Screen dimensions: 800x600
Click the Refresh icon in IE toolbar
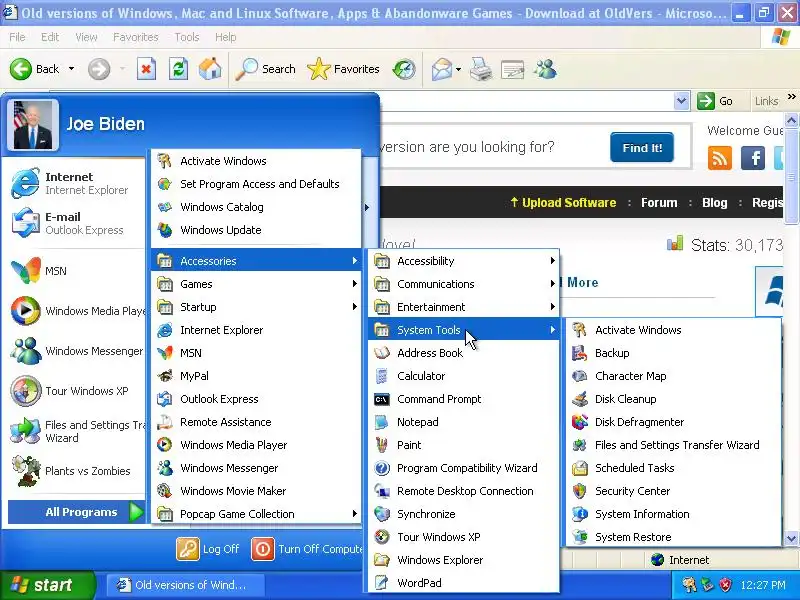click(178, 69)
